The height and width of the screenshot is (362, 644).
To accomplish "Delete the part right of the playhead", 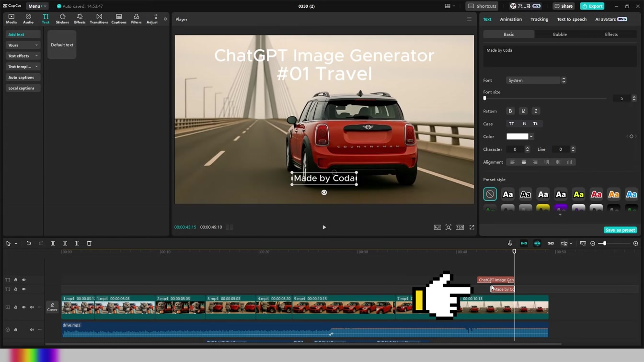I will point(77,243).
